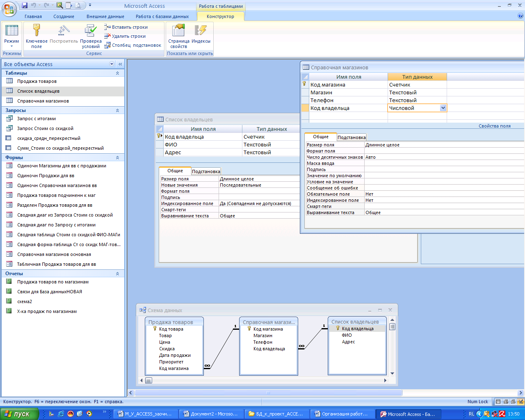
Task: Click Индексированное поле value in Список владельцев
Action: click(x=260, y=203)
